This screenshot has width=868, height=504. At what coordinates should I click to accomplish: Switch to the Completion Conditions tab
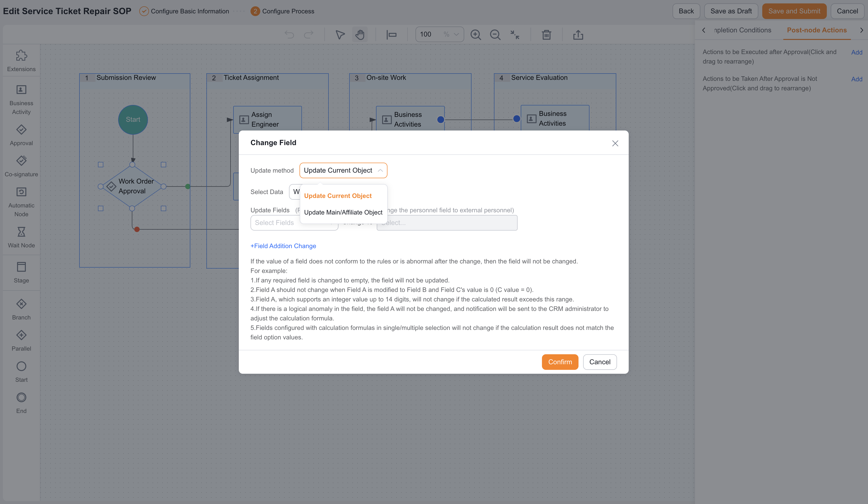click(x=742, y=30)
